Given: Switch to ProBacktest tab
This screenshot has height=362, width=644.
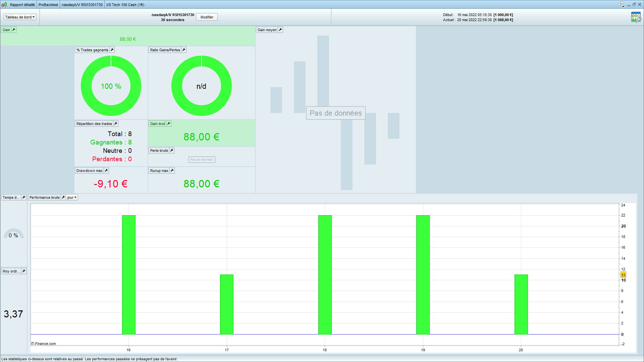Looking at the screenshot, I should pyautogui.click(x=48, y=5).
